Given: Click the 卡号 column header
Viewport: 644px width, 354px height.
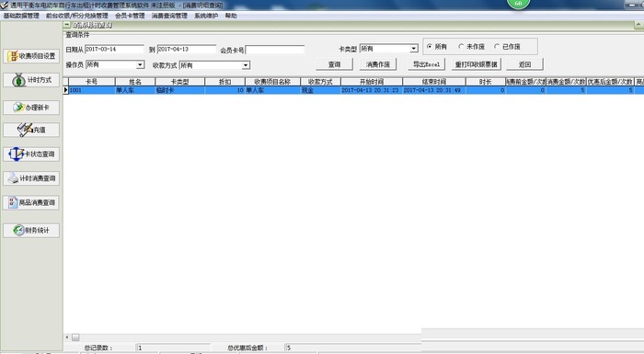Looking at the screenshot, I should point(92,82).
